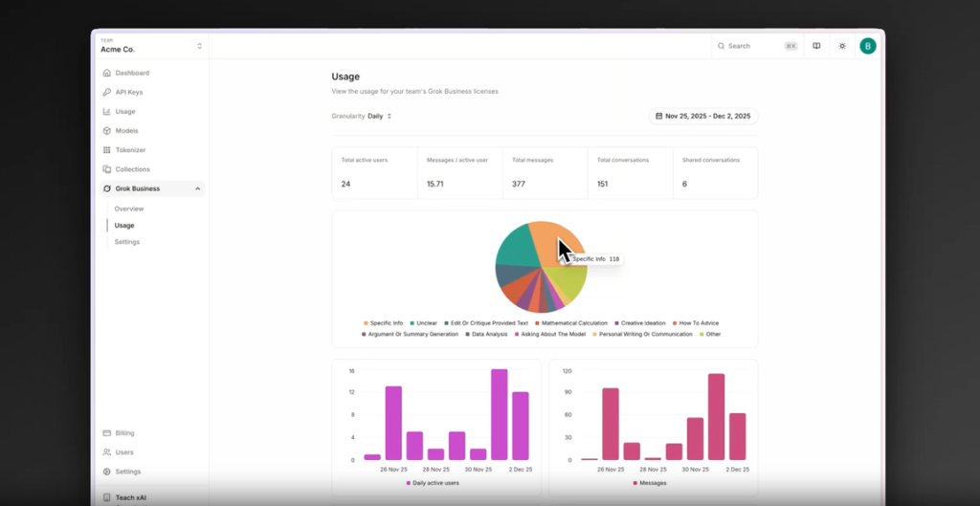Click the Collections icon in sidebar
The height and width of the screenshot is (506, 980).
[x=106, y=169]
